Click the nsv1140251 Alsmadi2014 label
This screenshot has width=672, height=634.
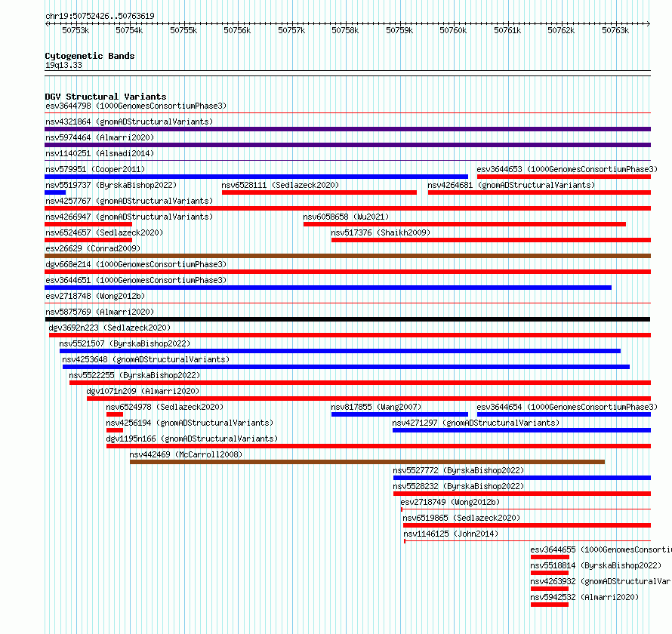[x=100, y=153]
